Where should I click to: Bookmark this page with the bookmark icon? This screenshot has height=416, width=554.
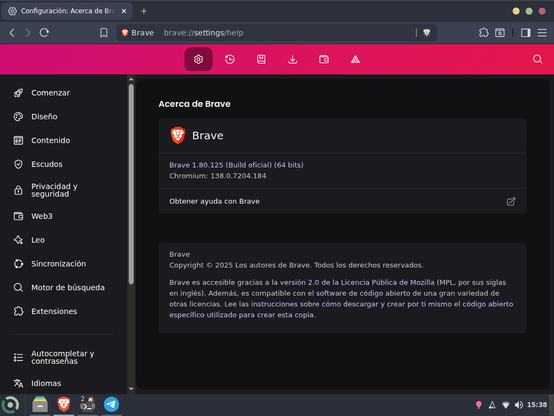(x=104, y=33)
